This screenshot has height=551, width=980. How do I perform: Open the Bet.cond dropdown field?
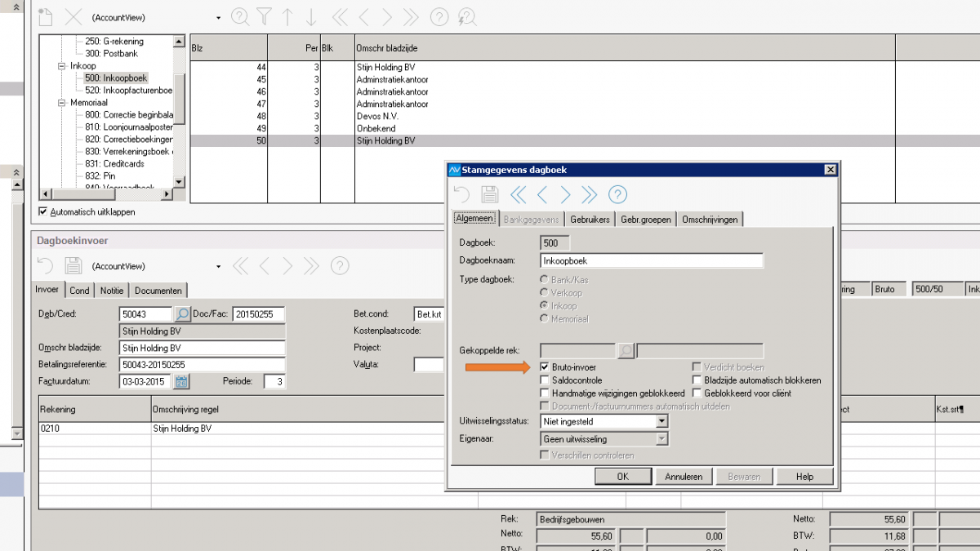coord(429,314)
